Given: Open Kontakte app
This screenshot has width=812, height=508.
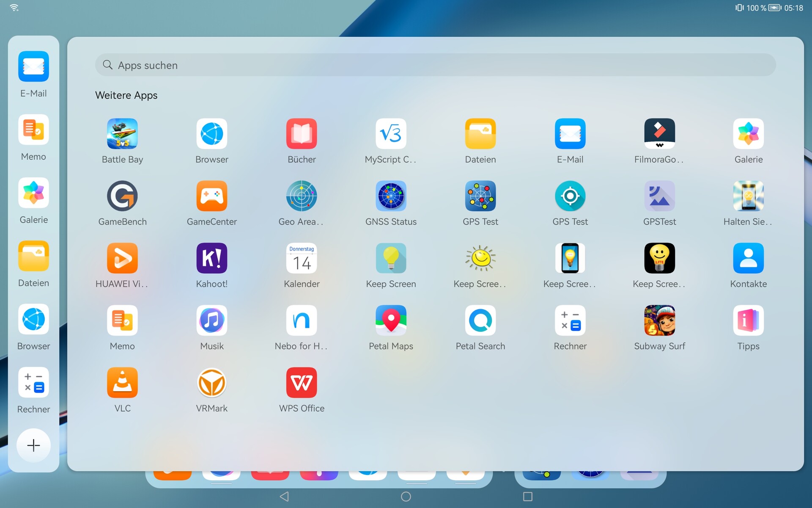Looking at the screenshot, I should pos(748,258).
